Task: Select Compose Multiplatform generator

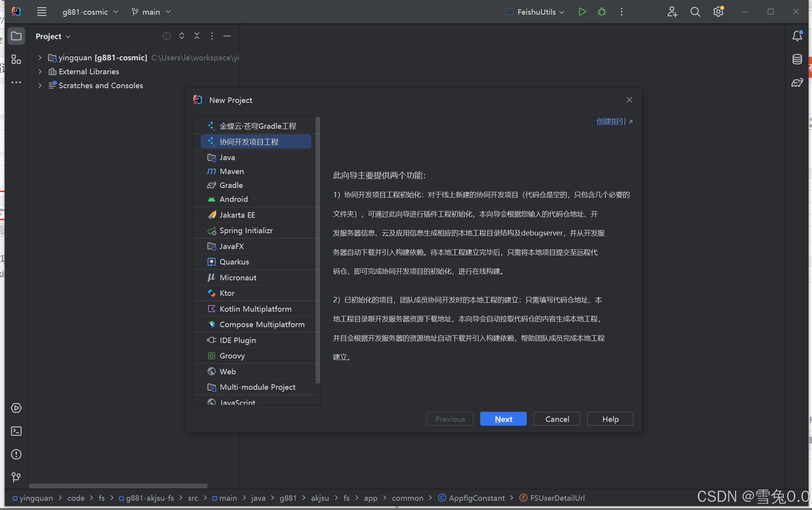Action: click(x=256, y=324)
